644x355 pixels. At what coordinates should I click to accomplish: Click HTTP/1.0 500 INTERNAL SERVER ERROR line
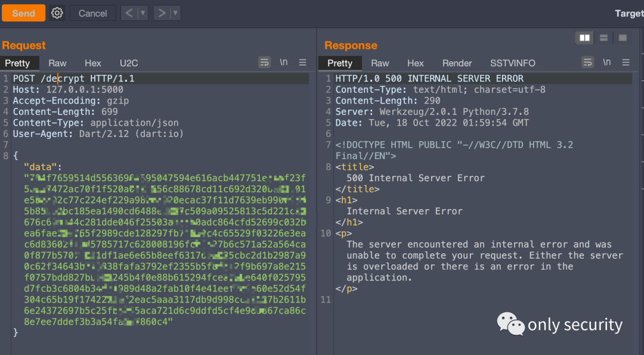point(429,79)
